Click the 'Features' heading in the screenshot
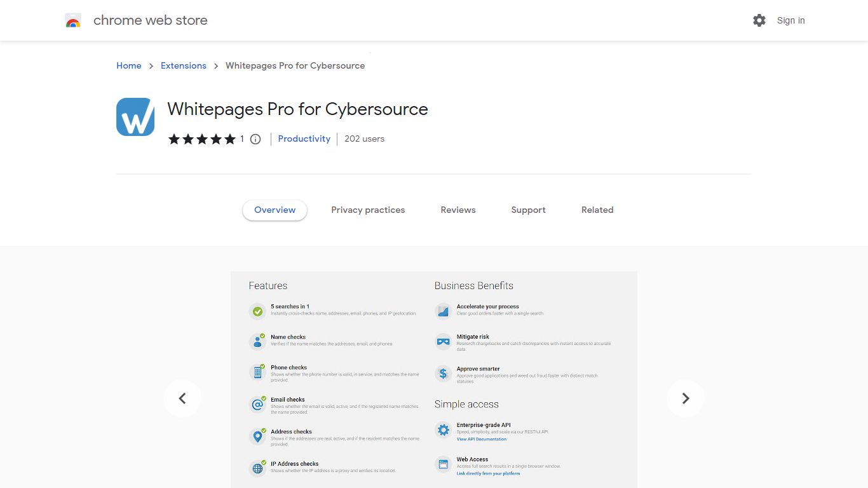Image resolution: width=868 pixels, height=488 pixels. coord(268,286)
